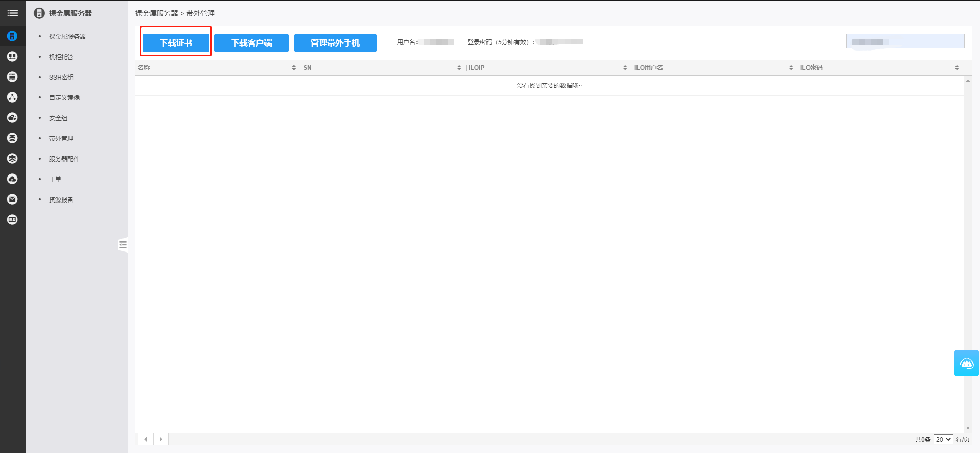Select 自定义镜像 menu entry
Viewport: 980px width, 453px height.
(64, 97)
